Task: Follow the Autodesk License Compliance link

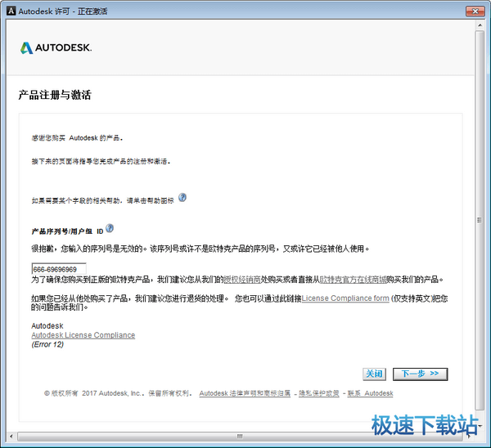Action: click(x=83, y=335)
